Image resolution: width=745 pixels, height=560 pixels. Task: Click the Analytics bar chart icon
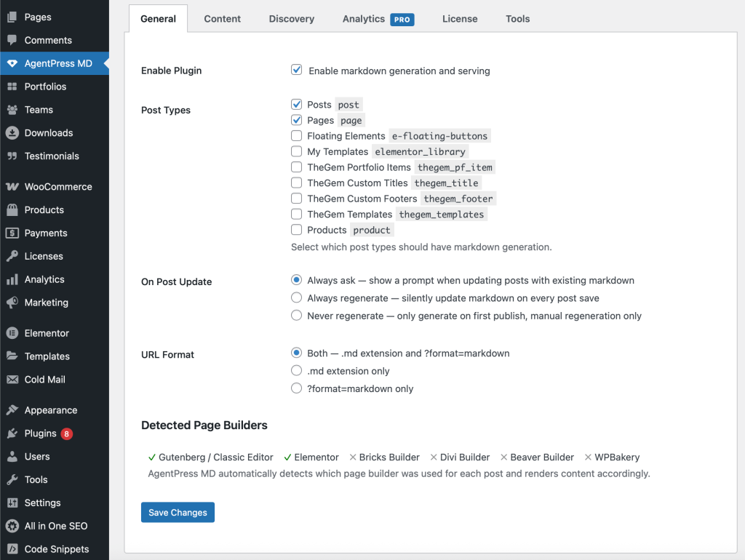[x=12, y=279]
